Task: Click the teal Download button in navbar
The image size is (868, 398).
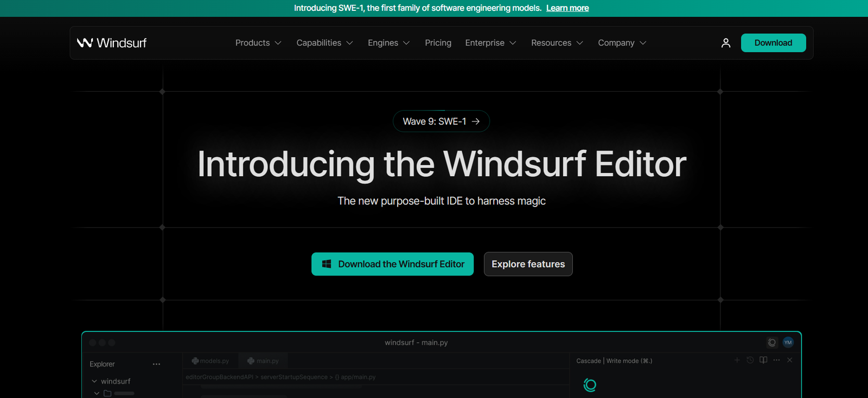Action: [773, 43]
